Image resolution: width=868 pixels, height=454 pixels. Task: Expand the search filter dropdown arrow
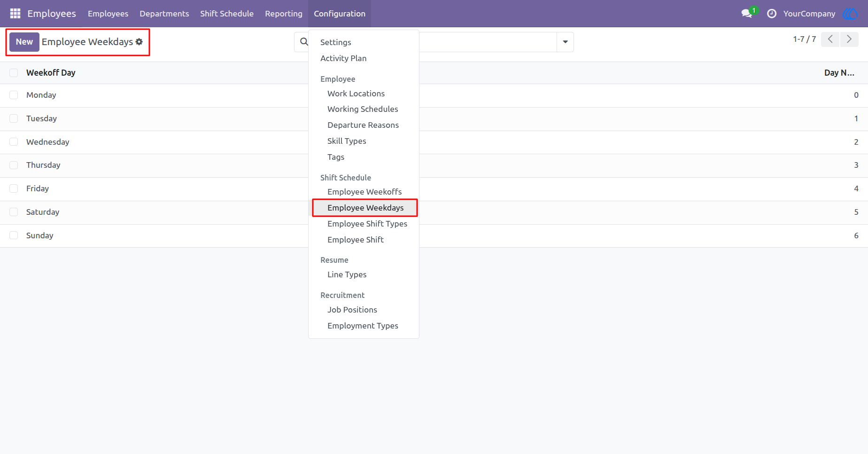pos(565,42)
